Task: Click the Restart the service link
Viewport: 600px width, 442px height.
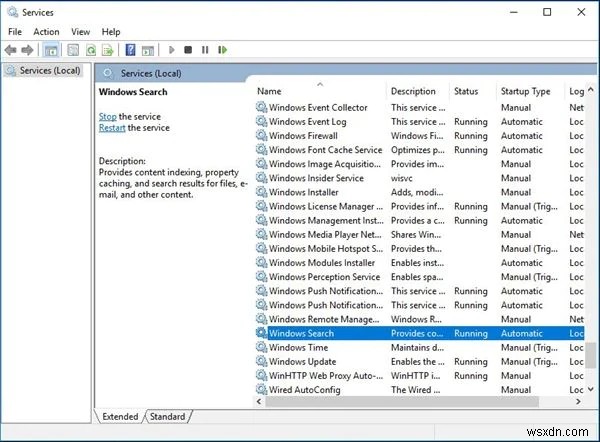Action: coord(112,128)
